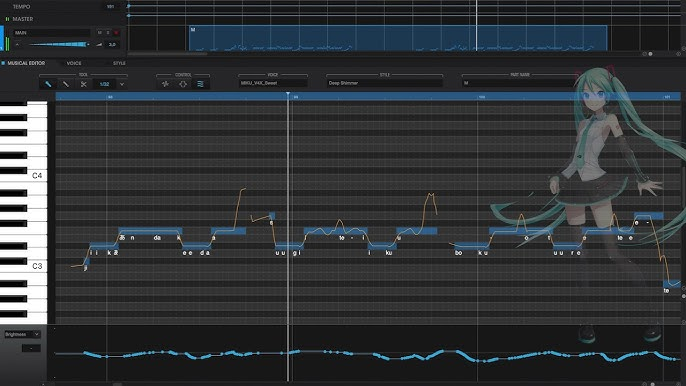
Task: Open the 1/32 quantize dropdown arrow
Action: pyautogui.click(x=122, y=84)
